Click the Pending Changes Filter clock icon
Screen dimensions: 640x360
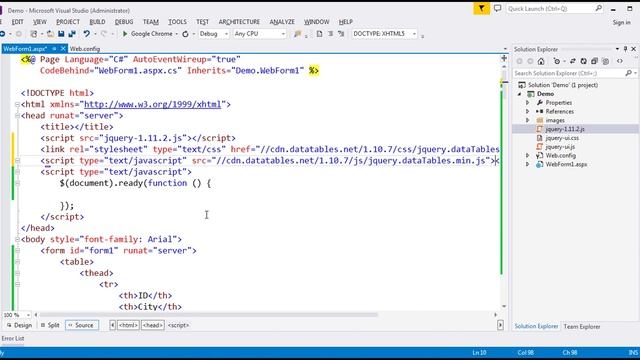[557, 61]
